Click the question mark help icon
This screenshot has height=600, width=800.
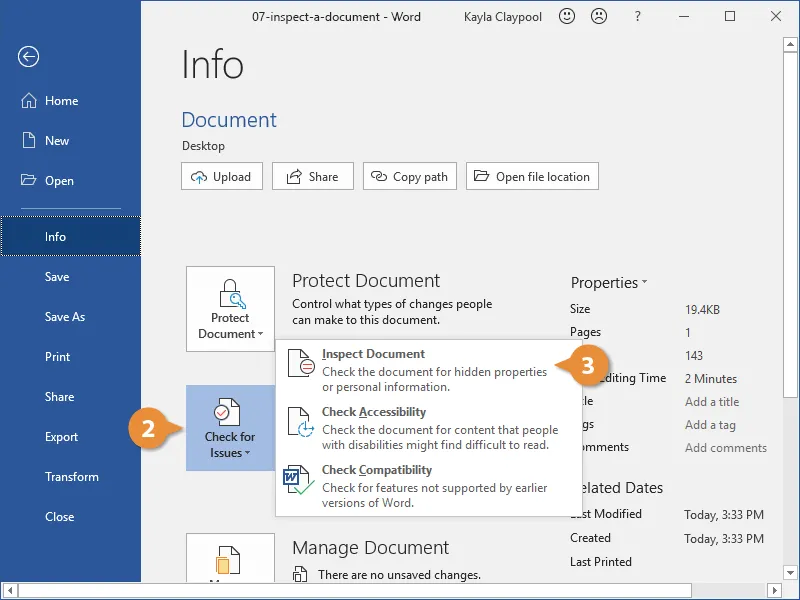pos(639,17)
